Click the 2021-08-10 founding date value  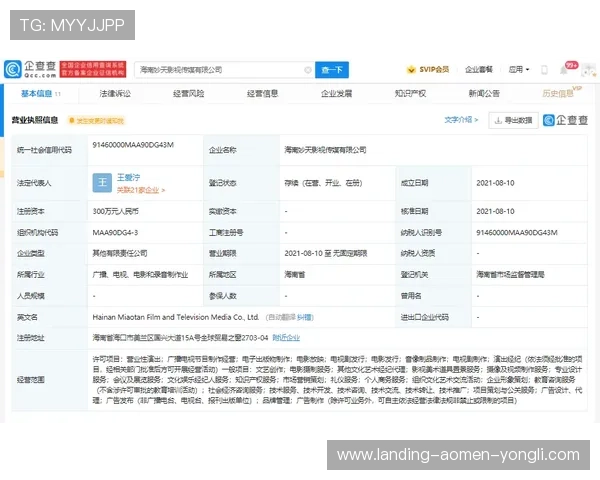(x=495, y=183)
